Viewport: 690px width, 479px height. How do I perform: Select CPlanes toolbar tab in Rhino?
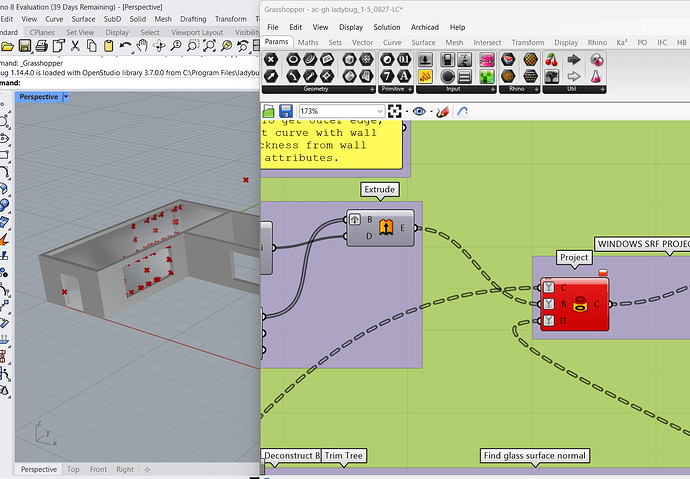pos(42,32)
